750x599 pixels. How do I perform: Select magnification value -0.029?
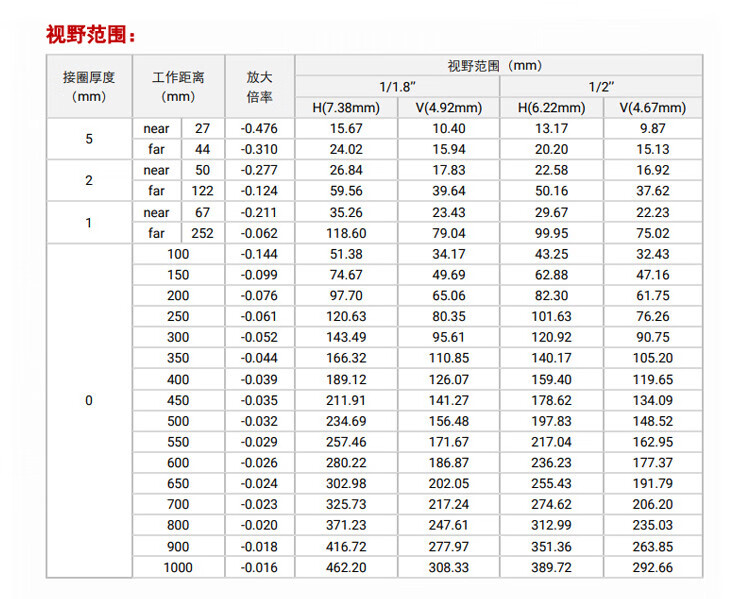pos(259,442)
